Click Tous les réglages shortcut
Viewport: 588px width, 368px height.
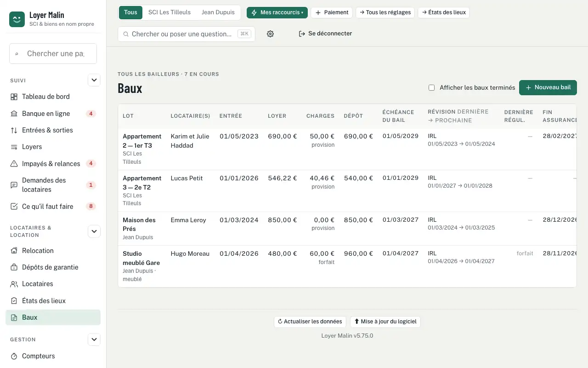385,12
